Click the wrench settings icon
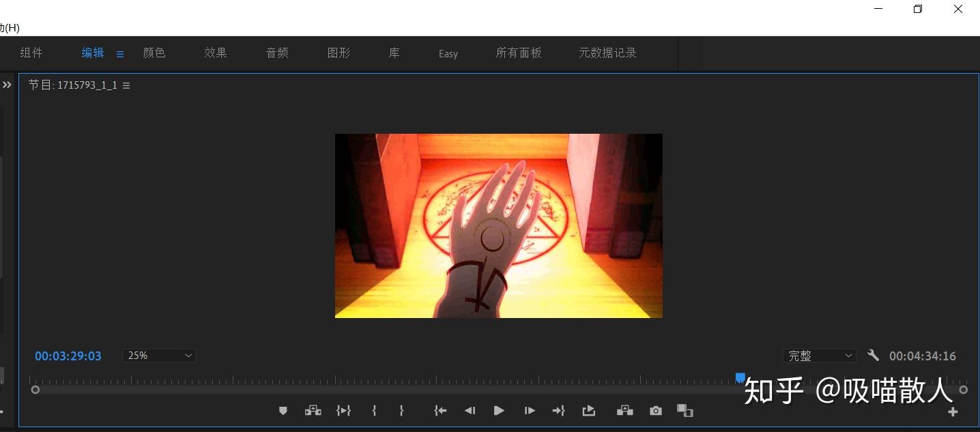 pyautogui.click(x=874, y=355)
